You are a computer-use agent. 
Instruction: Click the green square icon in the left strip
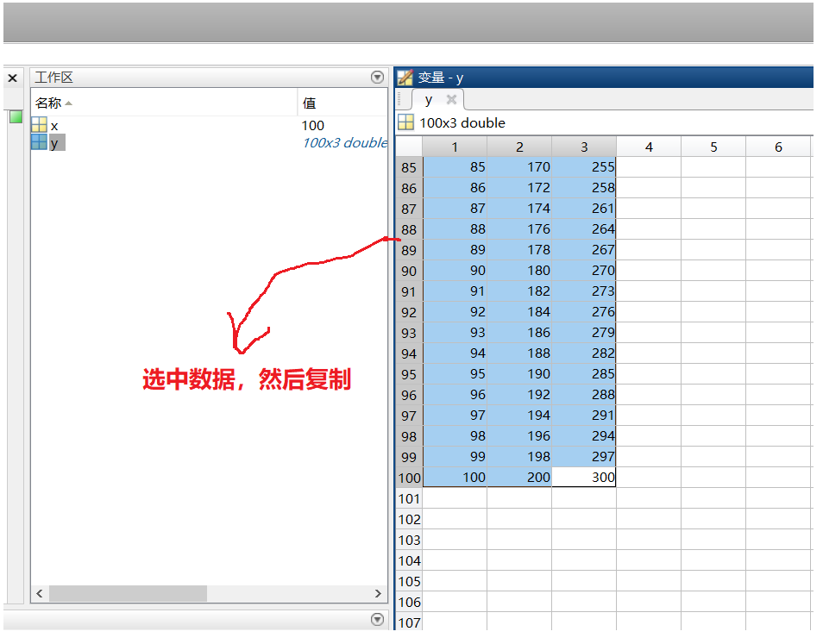[x=16, y=117]
